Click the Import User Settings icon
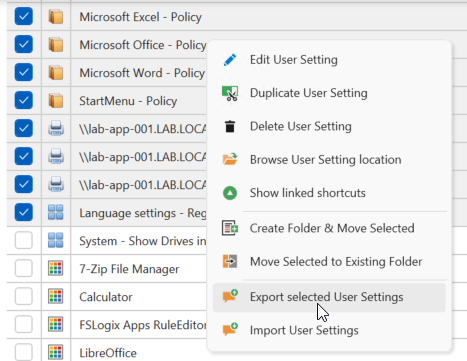This screenshot has height=361, width=467. pyautogui.click(x=230, y=329)
